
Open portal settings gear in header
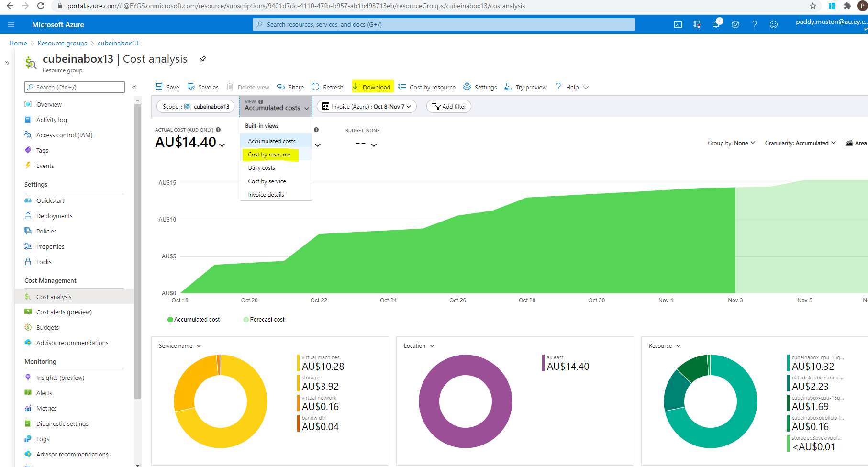pos(735,24)
